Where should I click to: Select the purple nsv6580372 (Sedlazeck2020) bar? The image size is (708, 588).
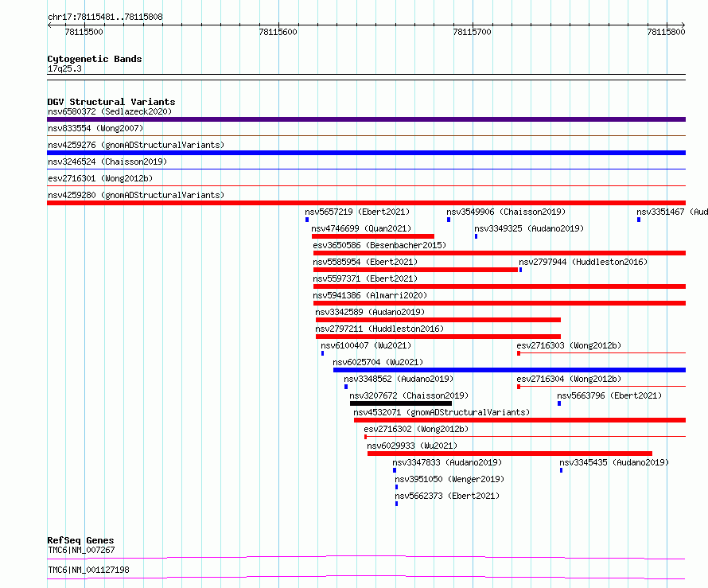[366, 119]
